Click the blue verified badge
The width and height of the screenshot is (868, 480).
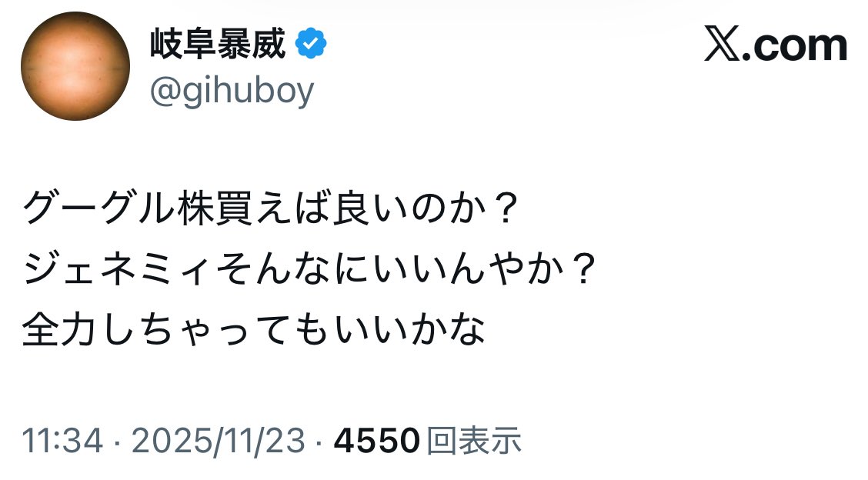[312, 46]
